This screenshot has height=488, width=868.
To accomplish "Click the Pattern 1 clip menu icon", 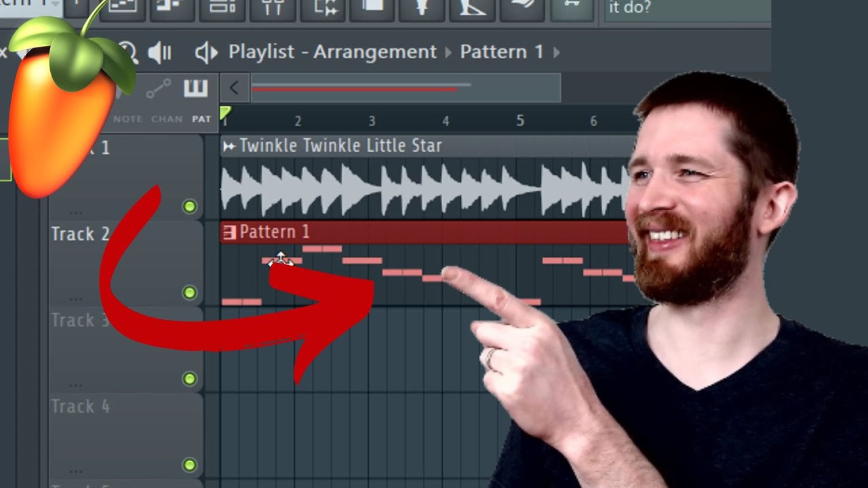I will (x=229, y=232).
